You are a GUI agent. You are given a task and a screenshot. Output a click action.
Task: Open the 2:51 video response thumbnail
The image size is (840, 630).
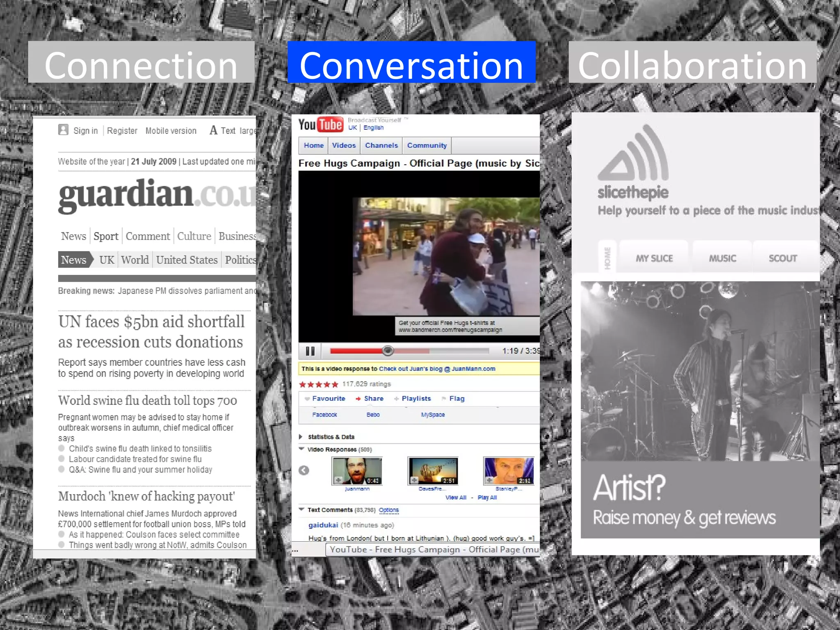pyautogui.click(x=433, y=471)
